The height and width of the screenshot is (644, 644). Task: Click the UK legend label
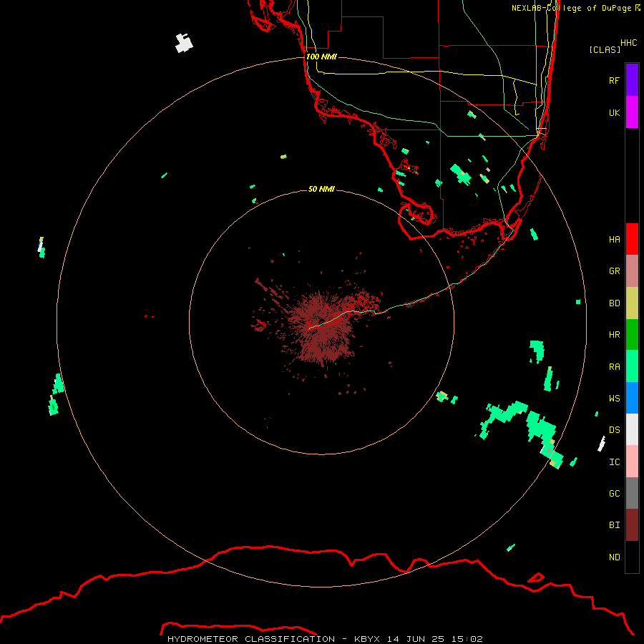(x=614, y=112)
